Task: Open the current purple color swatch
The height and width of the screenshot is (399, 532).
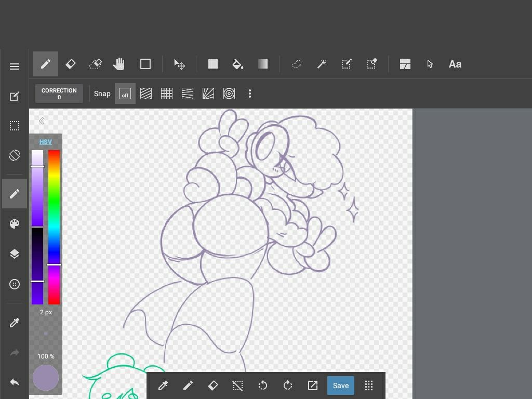Action: pyautogui.click(x=46, y=378)
